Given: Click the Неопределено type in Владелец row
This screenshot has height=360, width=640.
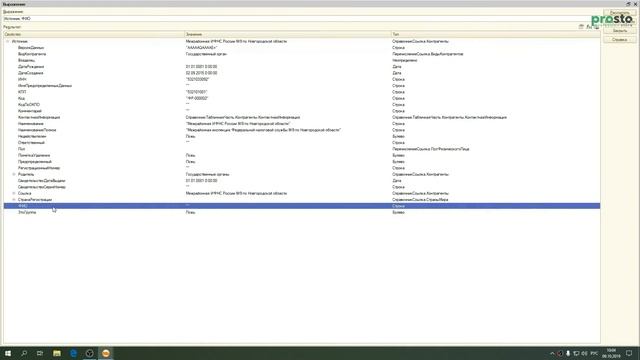Looking at the screenshot, I should pos(404,60).
